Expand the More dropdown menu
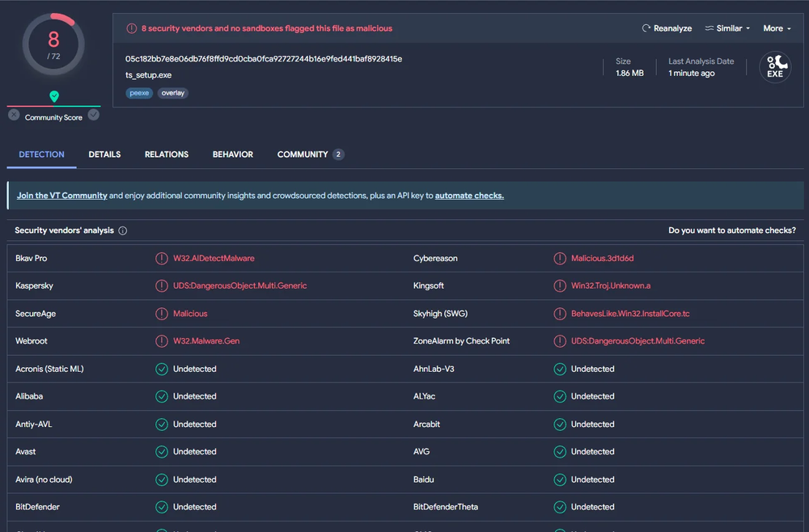The width and height of the screenshot is (809, 532). (777, 28)
